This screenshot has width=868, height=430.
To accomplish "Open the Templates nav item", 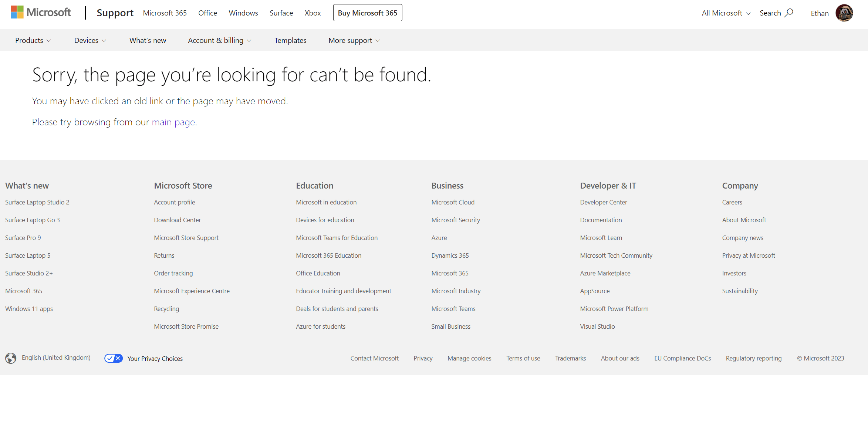I will [290, 40].
